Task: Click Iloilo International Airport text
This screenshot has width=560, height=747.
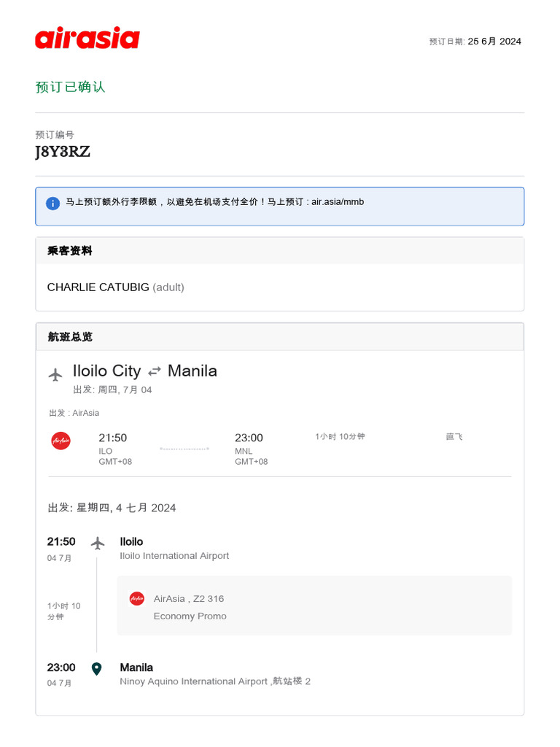Action: tap(174, 556)
